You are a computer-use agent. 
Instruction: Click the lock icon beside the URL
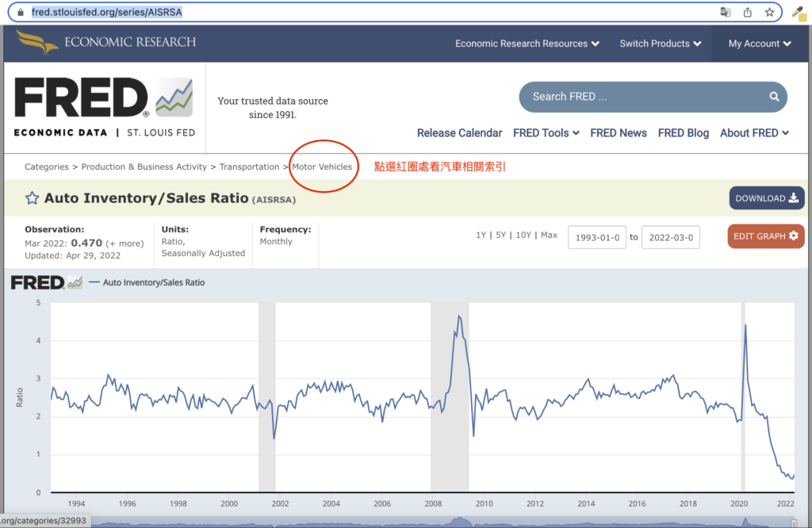pos(21,13)
